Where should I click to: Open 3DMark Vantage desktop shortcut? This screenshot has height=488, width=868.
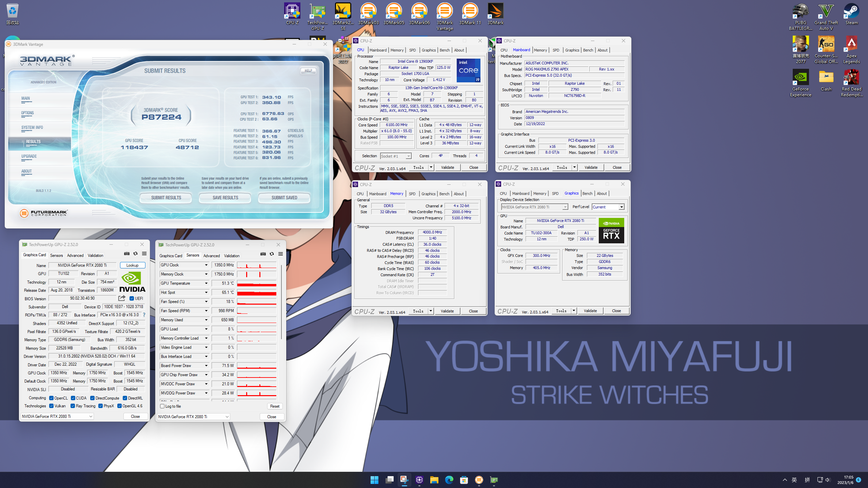click(x=445, y=17)
